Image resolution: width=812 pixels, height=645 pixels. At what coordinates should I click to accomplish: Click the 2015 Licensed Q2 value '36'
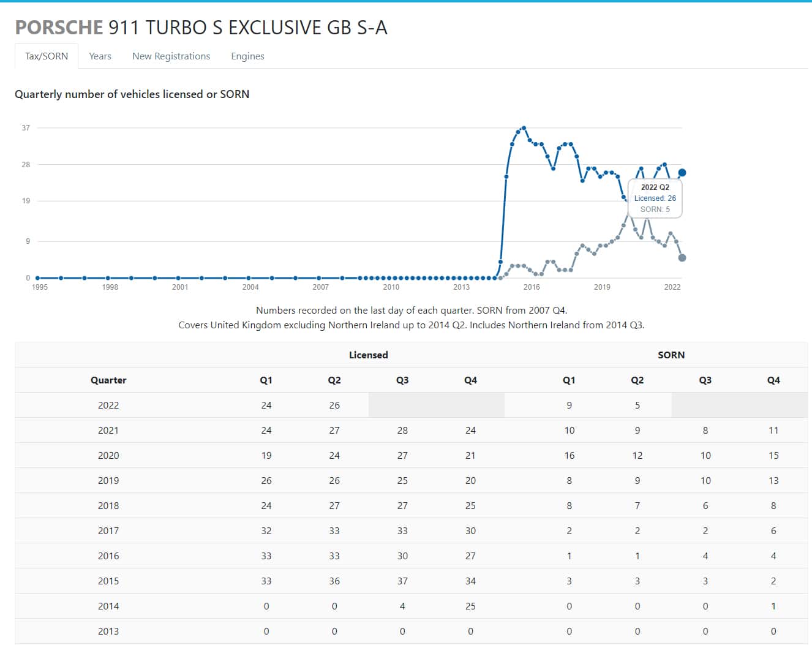334,581
